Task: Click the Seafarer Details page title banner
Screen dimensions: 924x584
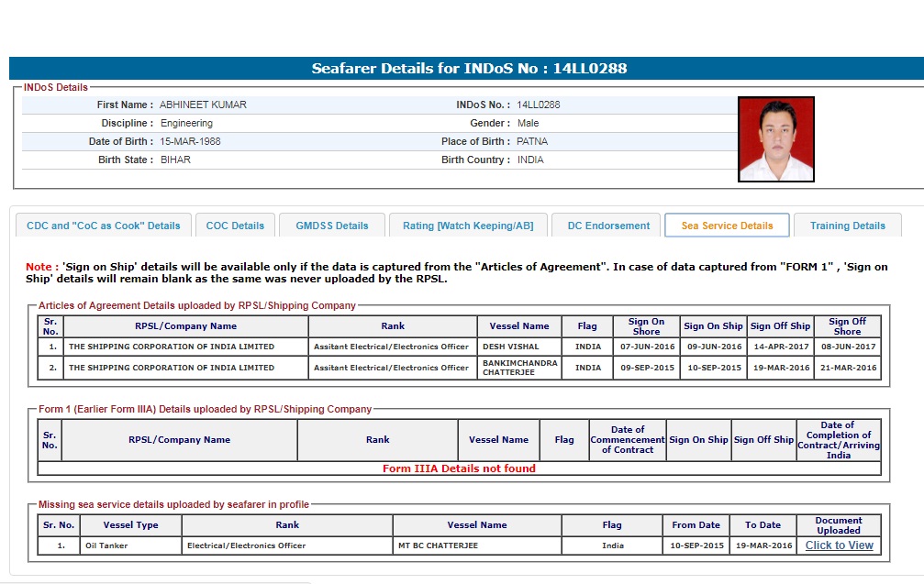Action: click(469, 69)
